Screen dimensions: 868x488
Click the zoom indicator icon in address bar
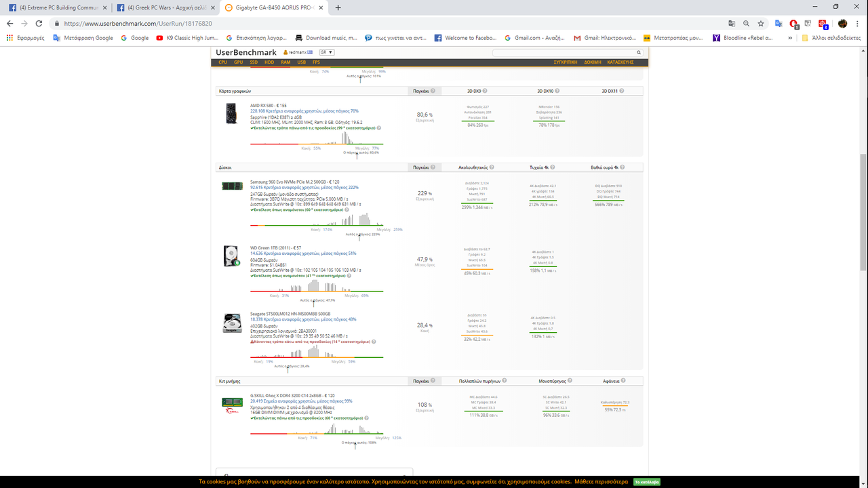(x=746, y=23)
